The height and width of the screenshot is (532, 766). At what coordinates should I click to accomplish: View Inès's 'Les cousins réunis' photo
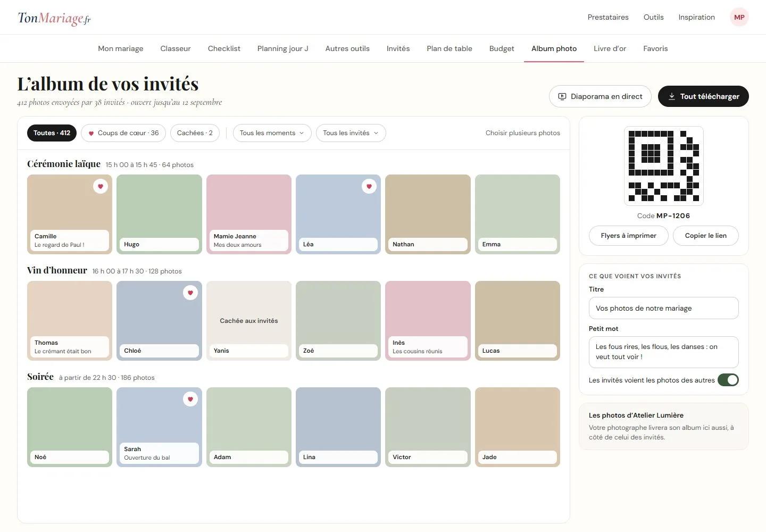point(428,321)
